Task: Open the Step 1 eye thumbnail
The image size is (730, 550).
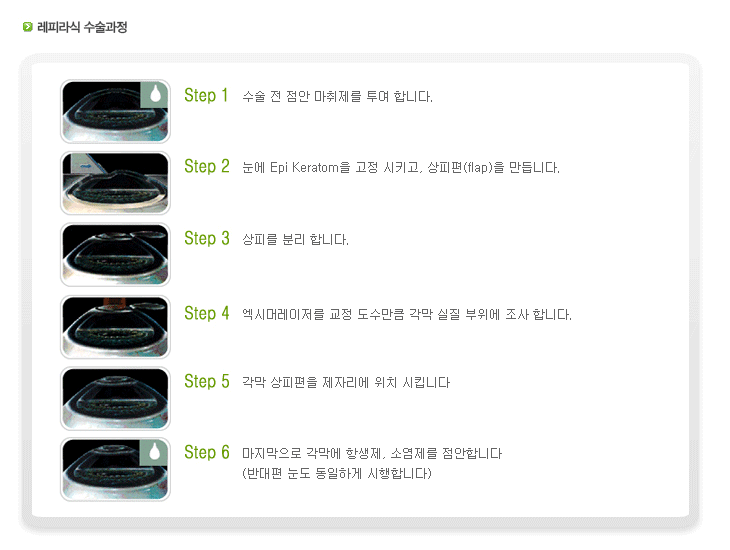Action: [115, 111]
